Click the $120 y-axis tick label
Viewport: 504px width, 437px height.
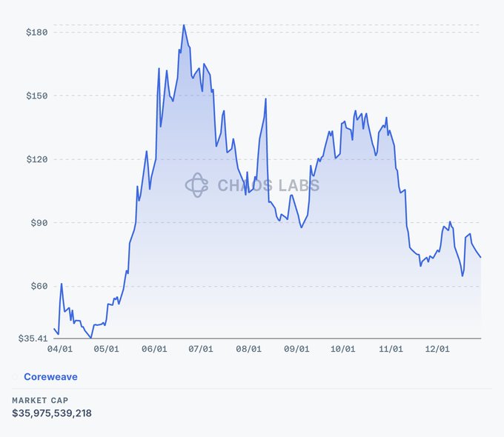coord(37,159)
